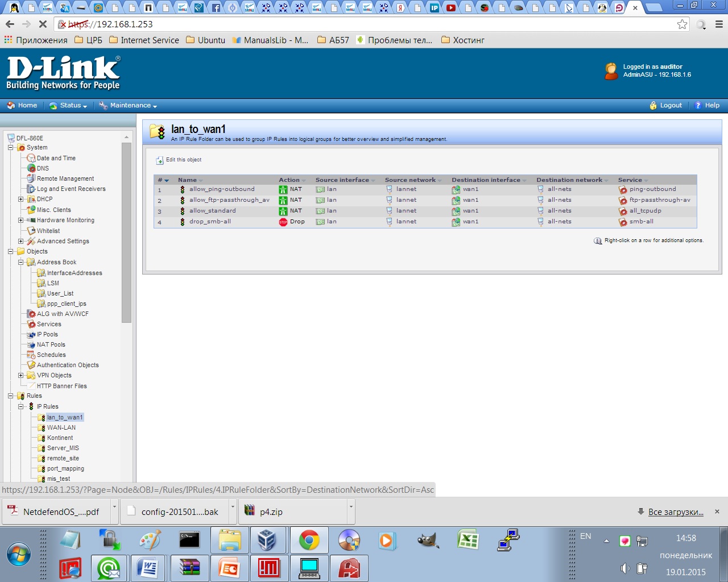Collapse the IP Rules node
This screenshot has height=582, width=728.
click(21, 406)
